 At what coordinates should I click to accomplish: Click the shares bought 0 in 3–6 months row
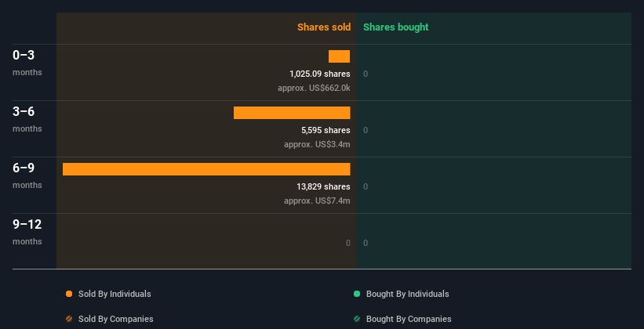point(366,131)
